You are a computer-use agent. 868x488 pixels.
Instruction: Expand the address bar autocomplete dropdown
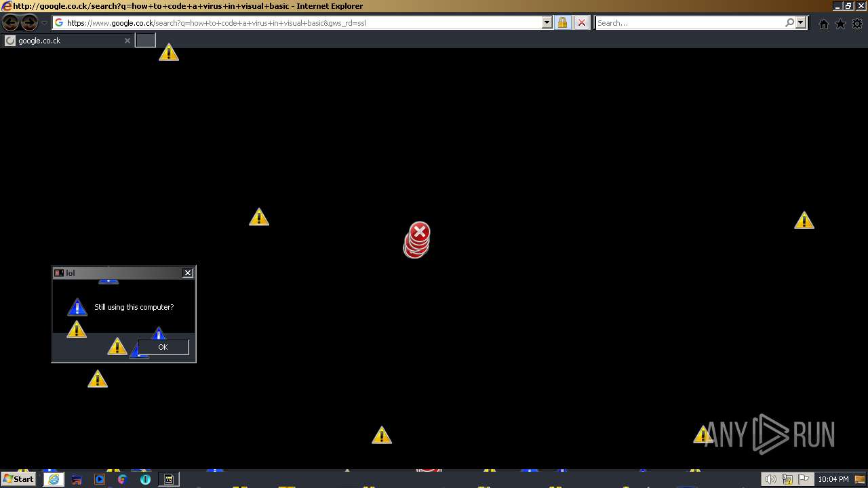point(547,23)
